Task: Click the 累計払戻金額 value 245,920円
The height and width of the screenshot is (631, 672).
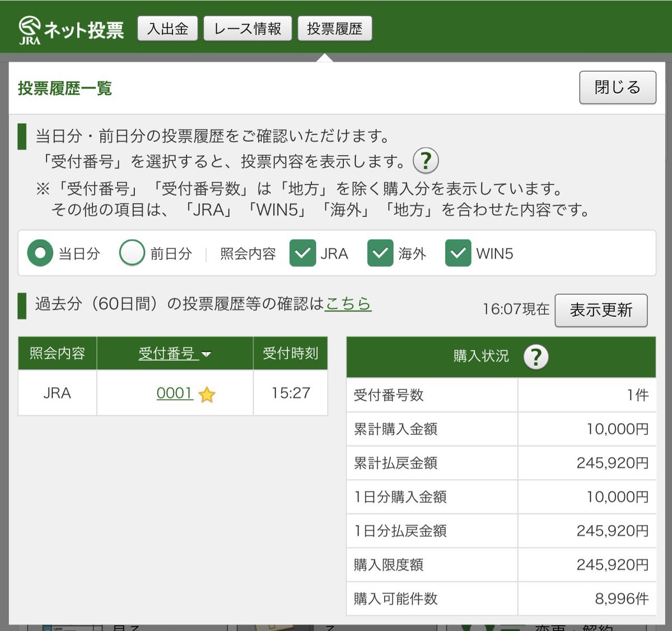Action: 613,463
